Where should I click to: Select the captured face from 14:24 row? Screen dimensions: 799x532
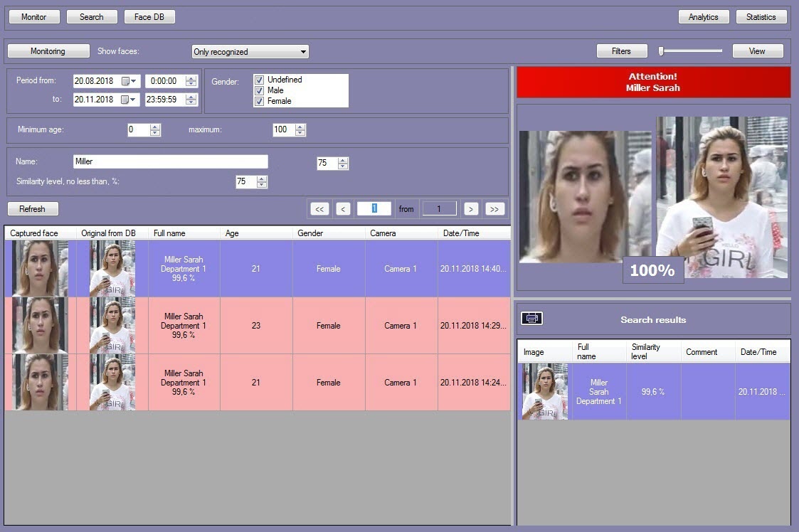[x=40, y=383]
